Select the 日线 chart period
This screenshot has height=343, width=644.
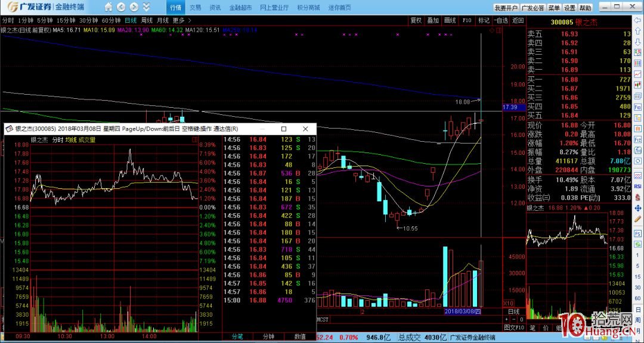[x=131, y=20]
